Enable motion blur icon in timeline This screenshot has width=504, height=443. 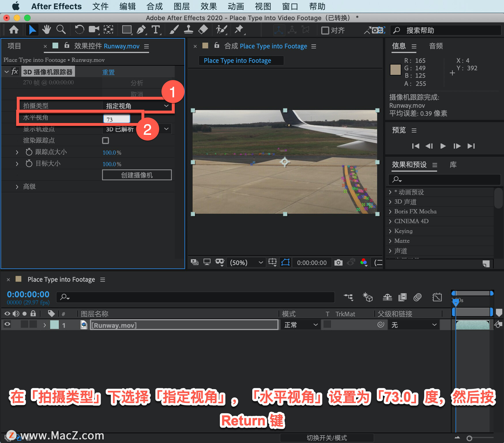click(418, 297)
